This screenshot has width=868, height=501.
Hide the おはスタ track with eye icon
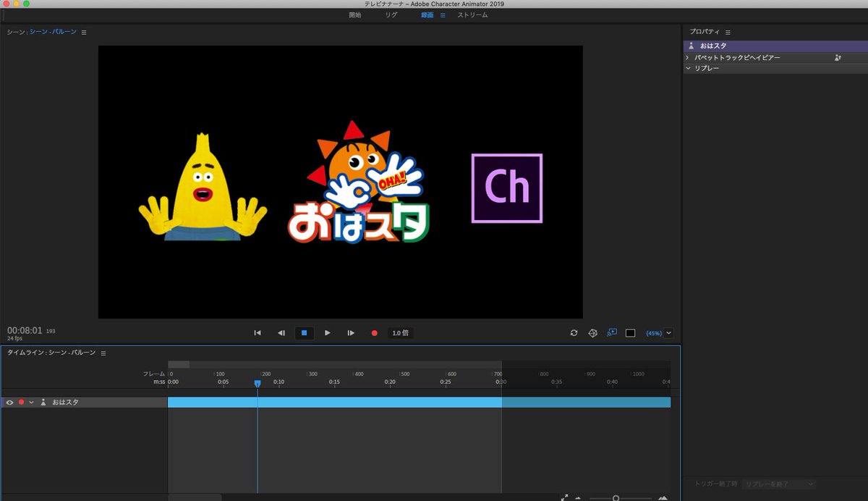pyautogui.click(x=9, y=402)
